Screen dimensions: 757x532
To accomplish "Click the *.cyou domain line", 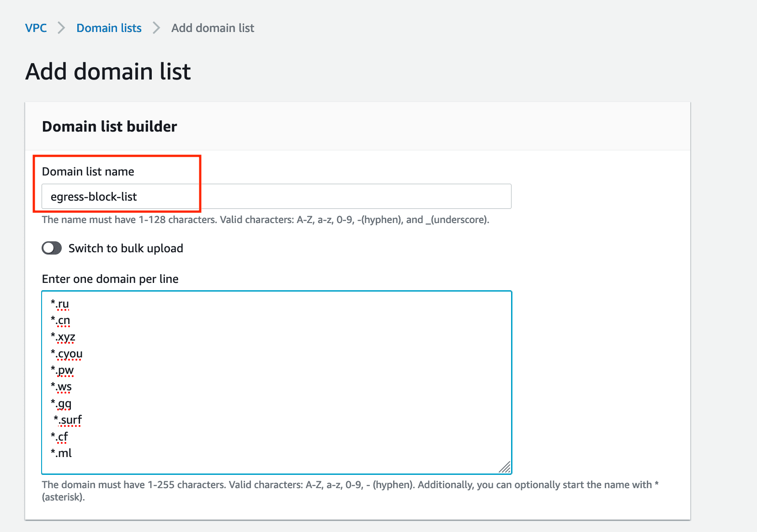I will [67, 354].
